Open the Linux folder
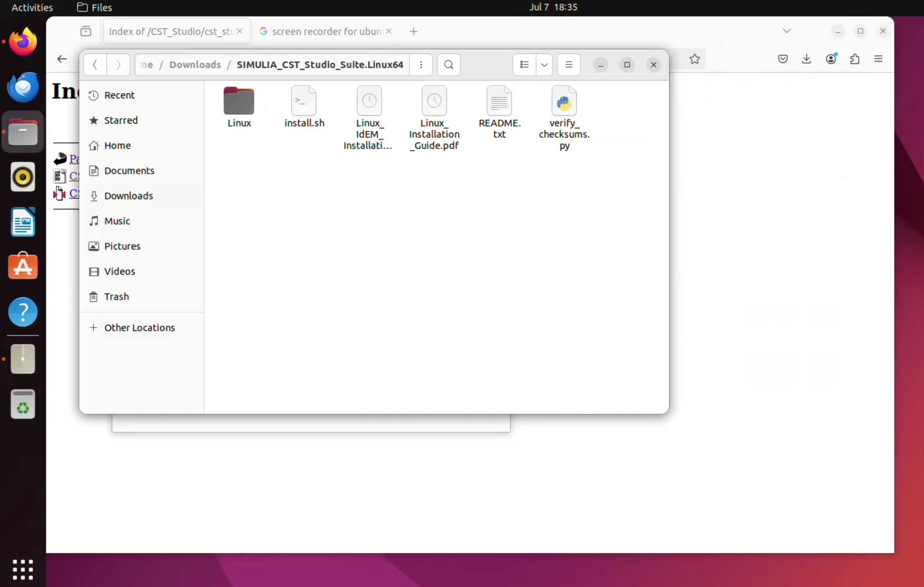The height and width of the screenshot is (587, 924). point(239,107)
